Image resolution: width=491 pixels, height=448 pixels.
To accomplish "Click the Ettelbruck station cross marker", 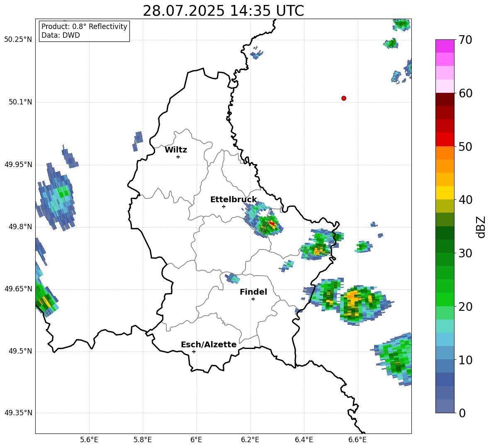I will pos(224,206).
